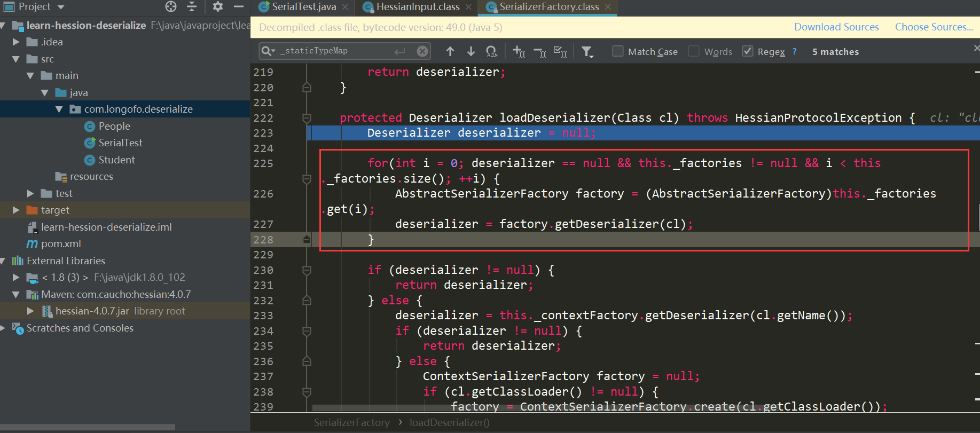Expand the JDK 1.8 library node
This screenshot has height=433, width=980.
pyautogui.click(x=16, y=277)
